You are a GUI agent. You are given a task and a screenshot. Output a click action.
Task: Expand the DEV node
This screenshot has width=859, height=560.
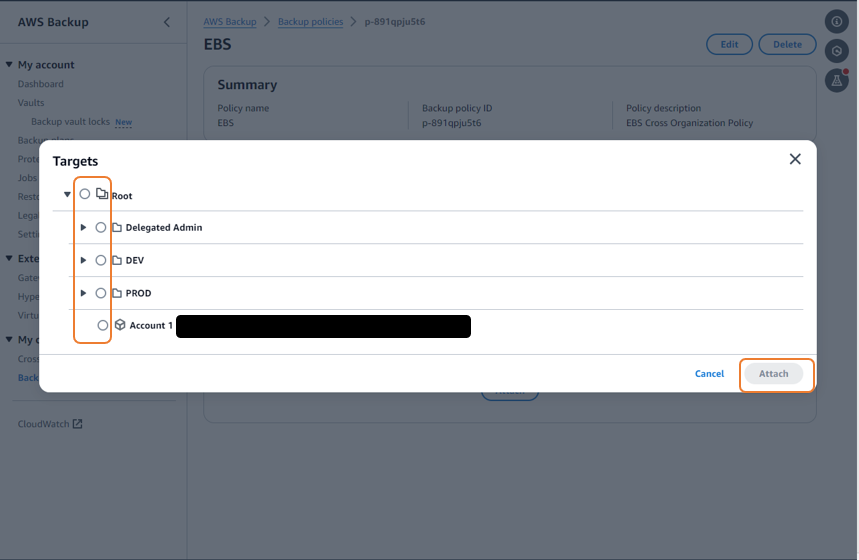tap(83, 260)
